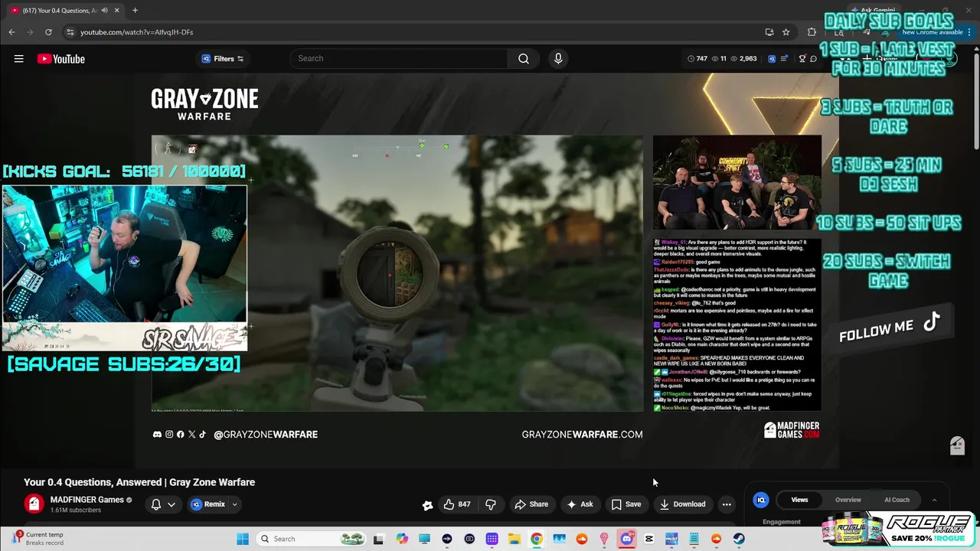Click the vidIQ Remix button

click(207, 504)
